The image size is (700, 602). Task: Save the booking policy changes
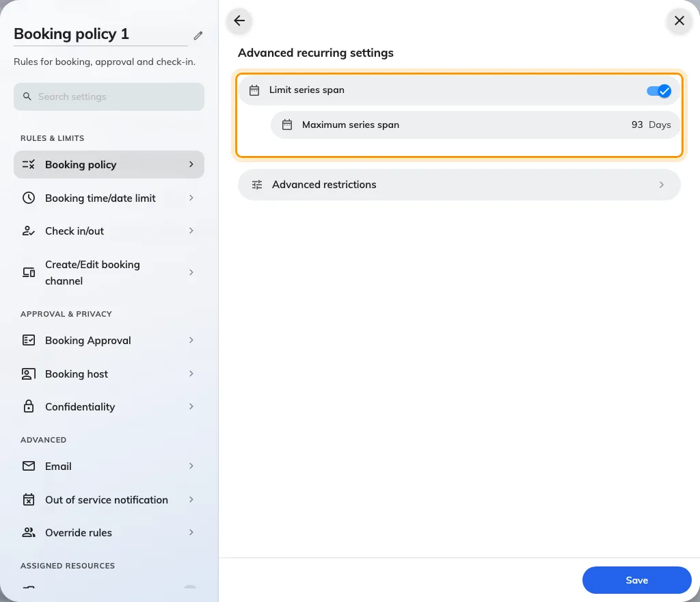coord(636,580)
